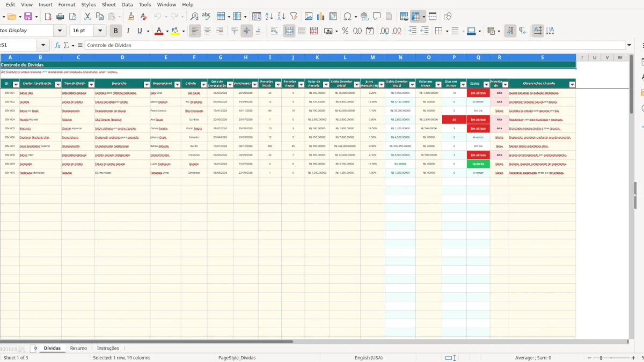The image size is (644, 362).
Task: Sort descending Z to A
Action: tap(281, 17)
